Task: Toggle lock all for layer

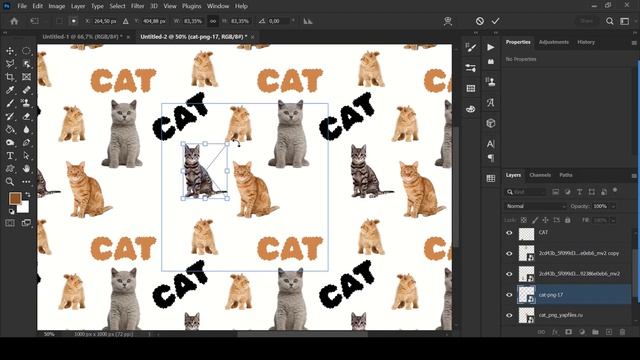Action: [x=567, y=220]
